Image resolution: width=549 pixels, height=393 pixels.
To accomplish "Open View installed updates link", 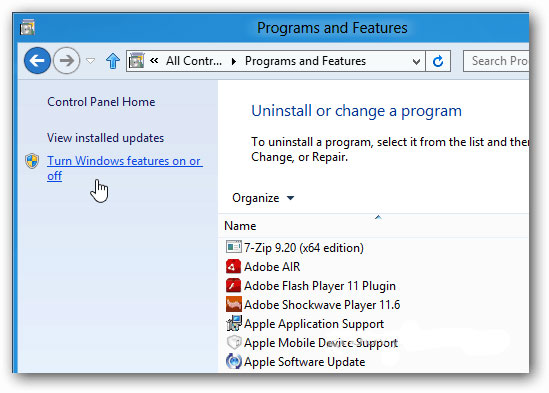I will (105, 138).
